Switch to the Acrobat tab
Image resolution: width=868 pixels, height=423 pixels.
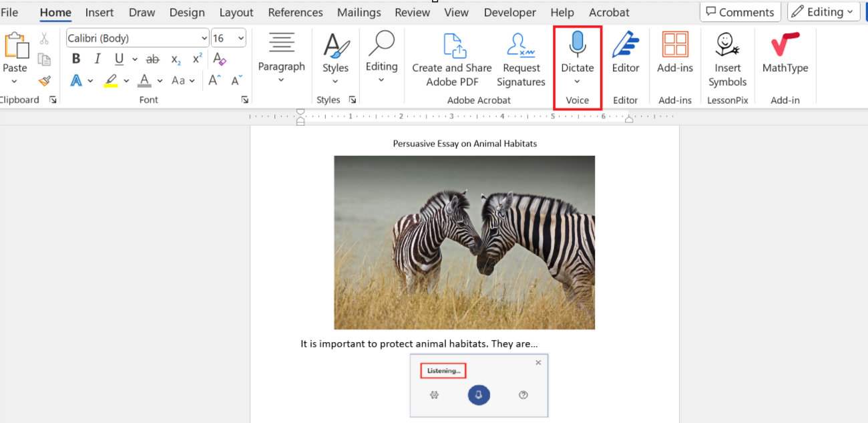click(x=609, y=12)
